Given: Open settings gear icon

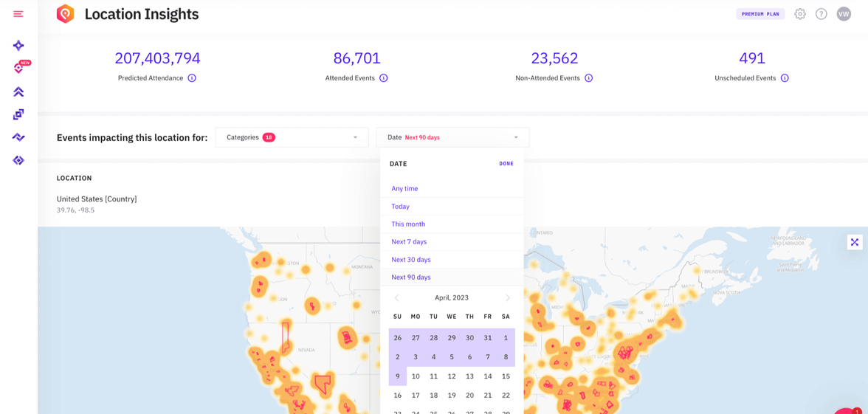Looking at the screenshot, I should 800,14.
